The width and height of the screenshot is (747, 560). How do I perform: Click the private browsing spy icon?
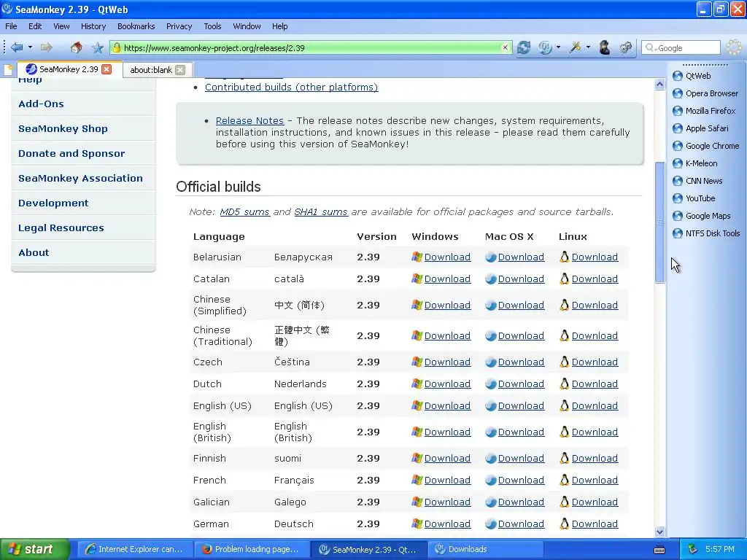point(605,47)
